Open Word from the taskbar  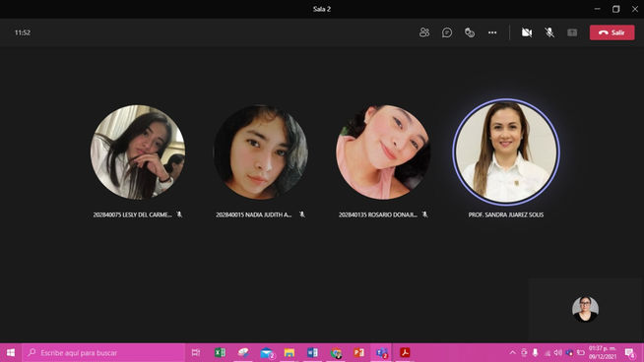pos(312,352)
